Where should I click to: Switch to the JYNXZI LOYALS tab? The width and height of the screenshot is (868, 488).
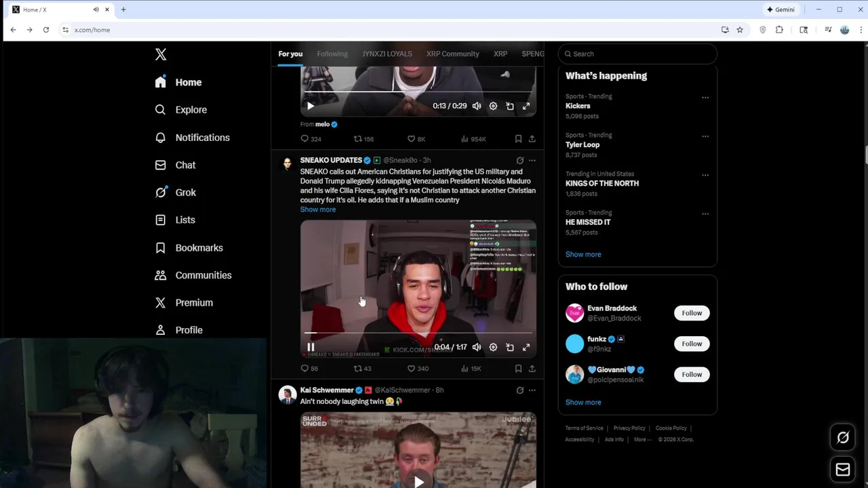pos(387,54)
